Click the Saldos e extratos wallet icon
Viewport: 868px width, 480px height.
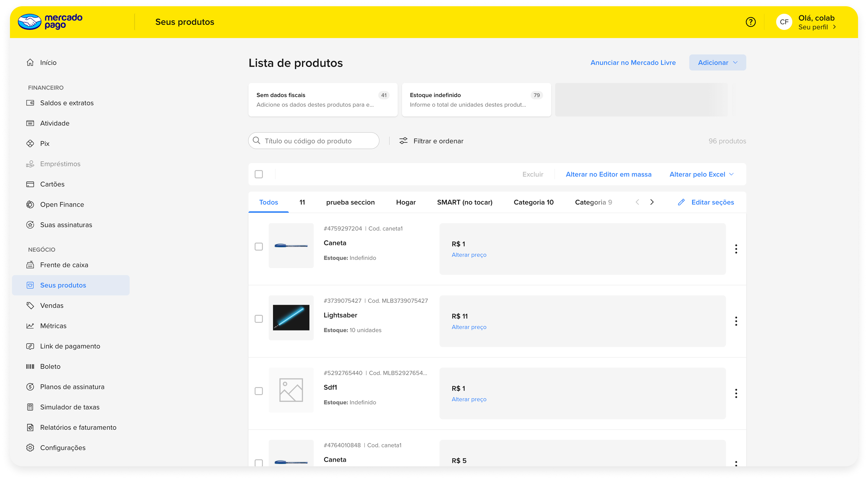point(30,103)
